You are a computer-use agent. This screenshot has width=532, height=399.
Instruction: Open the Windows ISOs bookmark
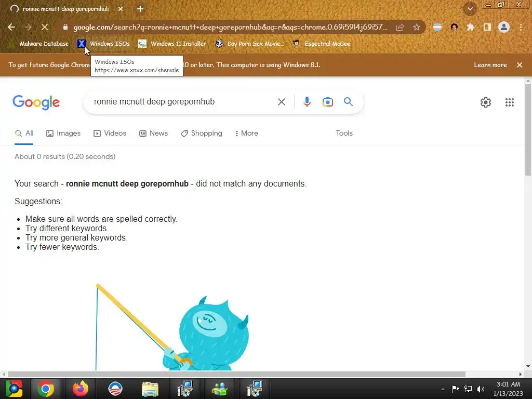tap(104, 44)
